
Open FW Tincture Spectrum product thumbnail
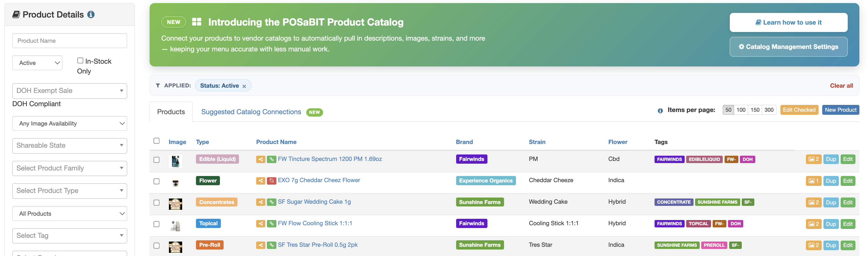[x=175, y=161]
